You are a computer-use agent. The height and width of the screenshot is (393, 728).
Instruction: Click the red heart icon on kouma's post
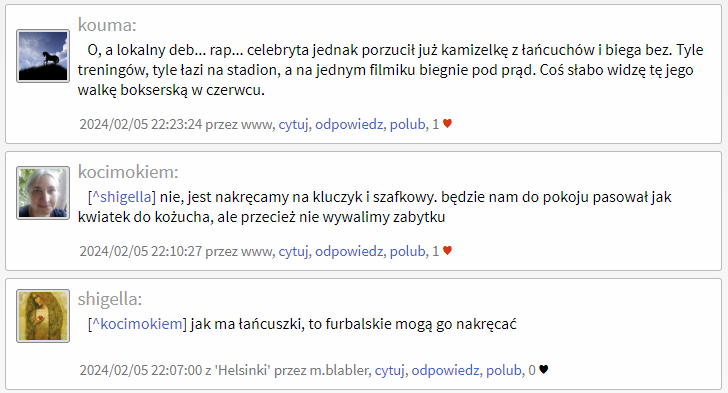pyautogui.click(x=447, y=124)
